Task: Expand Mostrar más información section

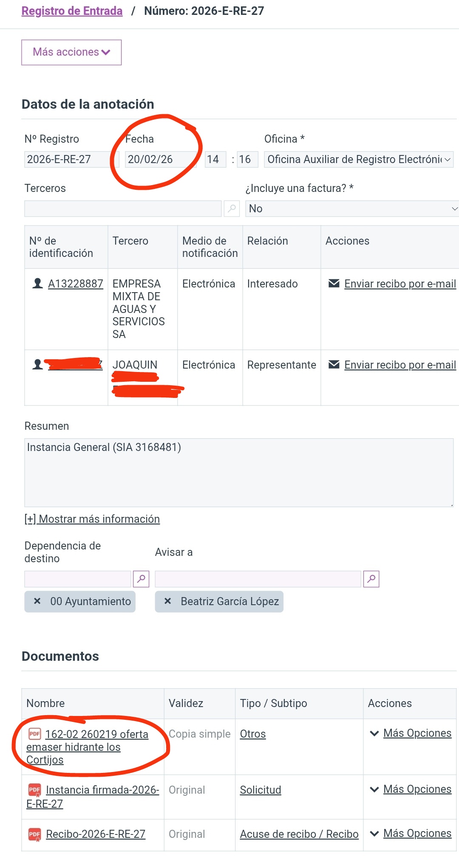Action: coord(92,519)
